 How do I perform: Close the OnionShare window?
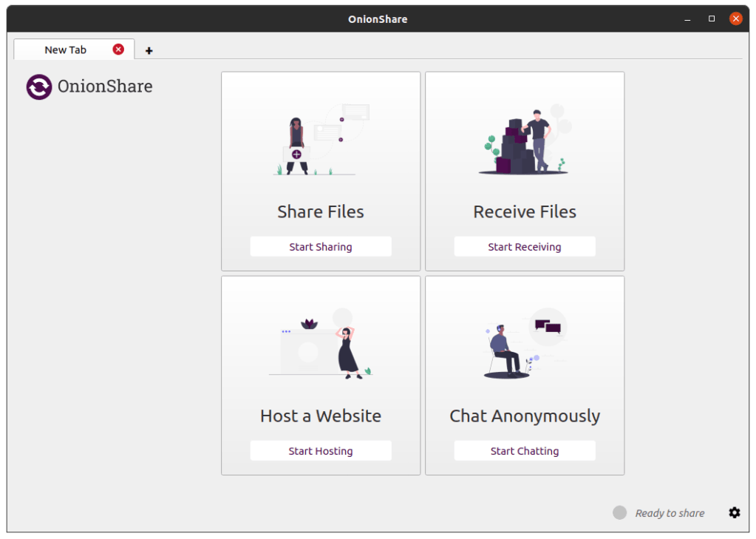[735, 18]
